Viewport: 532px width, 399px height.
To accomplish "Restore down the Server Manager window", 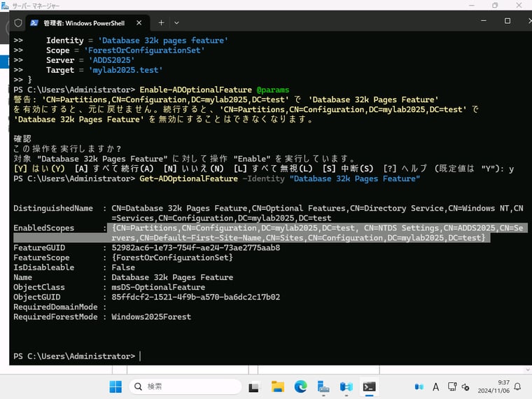I will [495, 5].
